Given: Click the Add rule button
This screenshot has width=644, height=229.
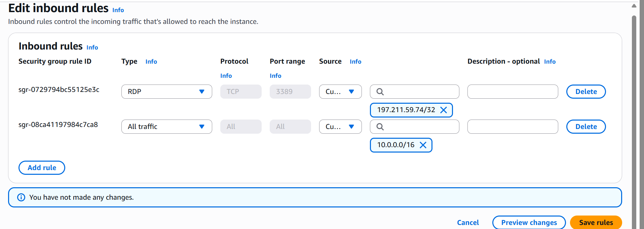Looking at the screenshot, I should click(x=42, y=168).
